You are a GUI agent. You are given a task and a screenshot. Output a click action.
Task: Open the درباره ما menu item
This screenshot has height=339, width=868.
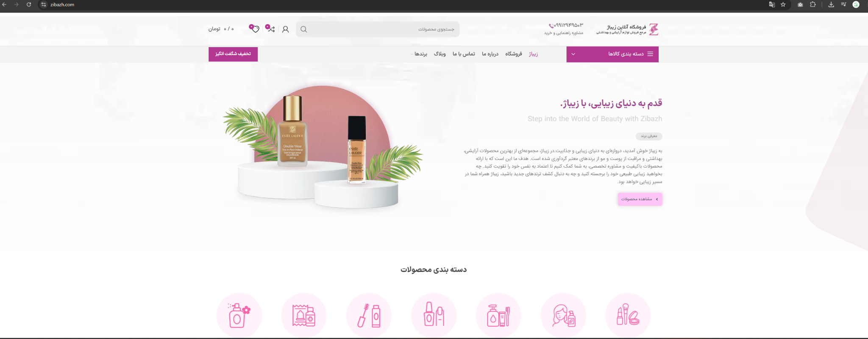coord(490,54)
